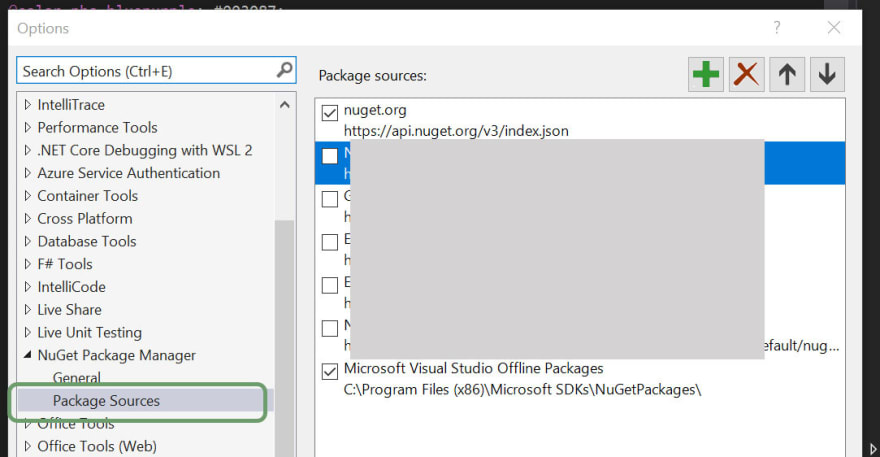Viewport: 880px width, 457px height.
Task: Expand the Database Tools node
Action: click(x=28, y=241)
